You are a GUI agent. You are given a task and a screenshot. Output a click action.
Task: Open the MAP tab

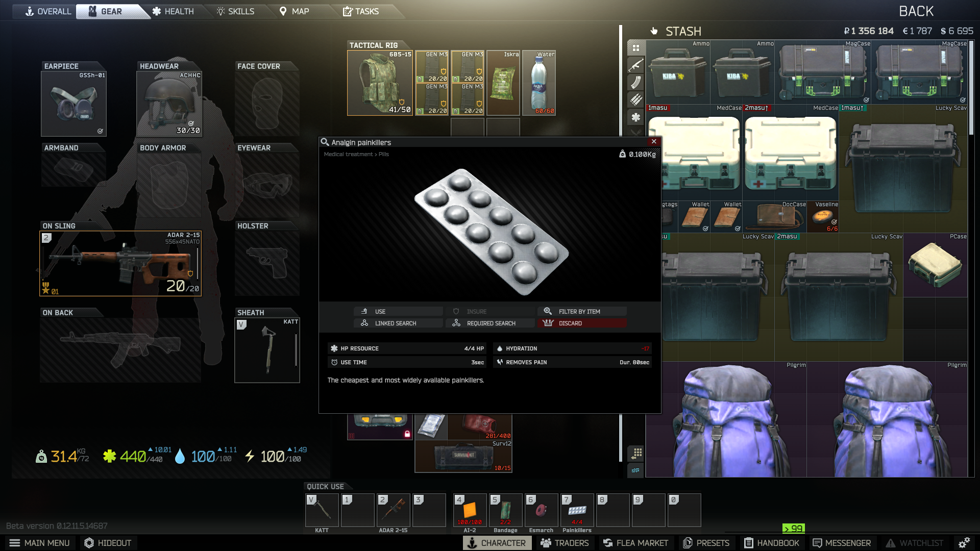pos(295,11)
